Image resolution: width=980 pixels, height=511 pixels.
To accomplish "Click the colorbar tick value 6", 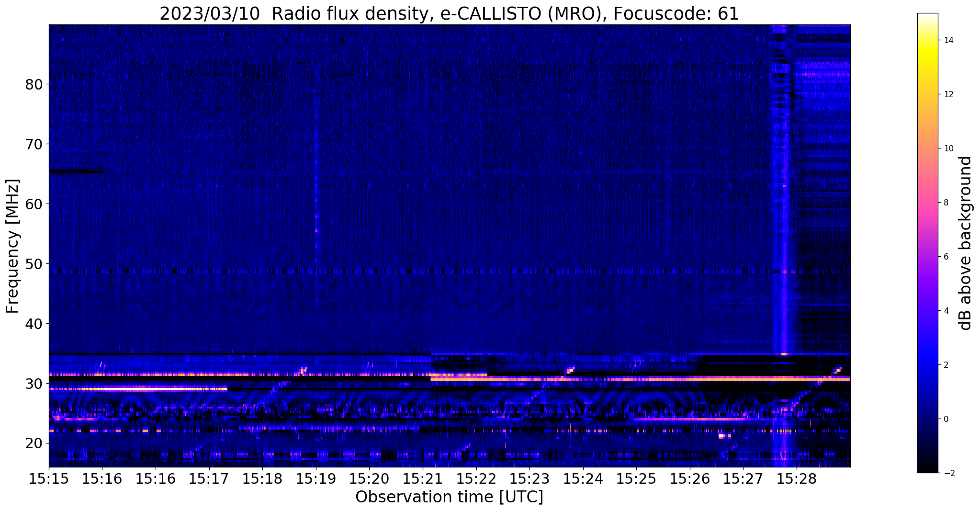I will [946, 257].
